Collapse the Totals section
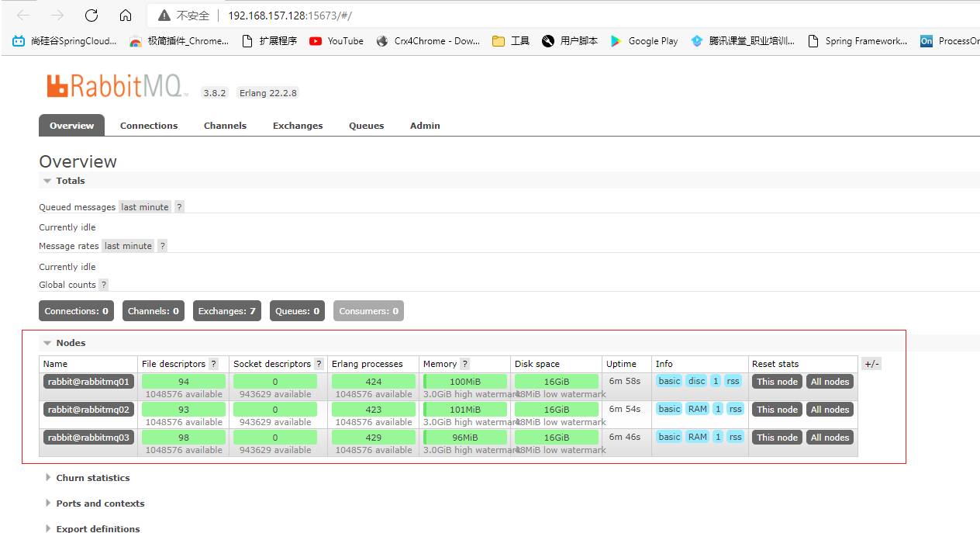Screen dimensions: 980x533 (x=64, y=181)
